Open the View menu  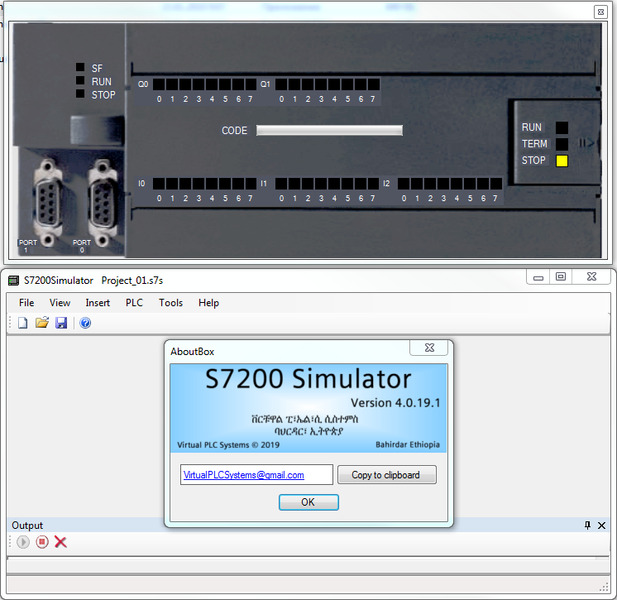pos(60,303)
